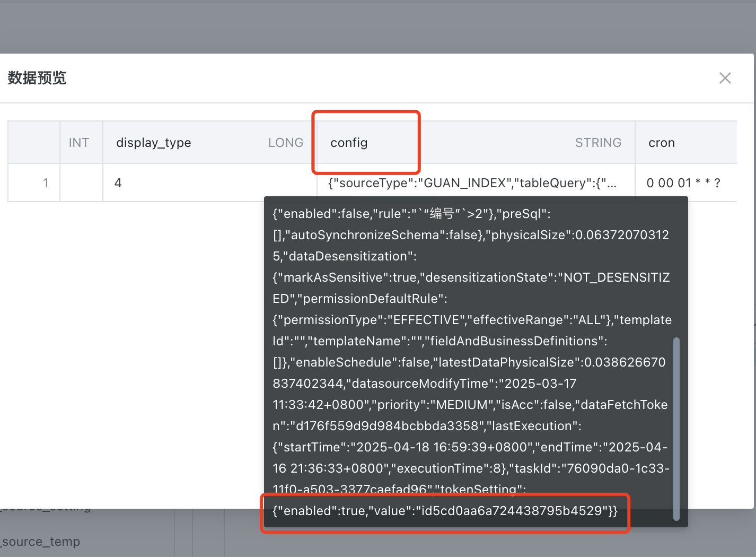Click the markAsSensitive line in tooltip
756x557 pixels.
coord(471,277)
